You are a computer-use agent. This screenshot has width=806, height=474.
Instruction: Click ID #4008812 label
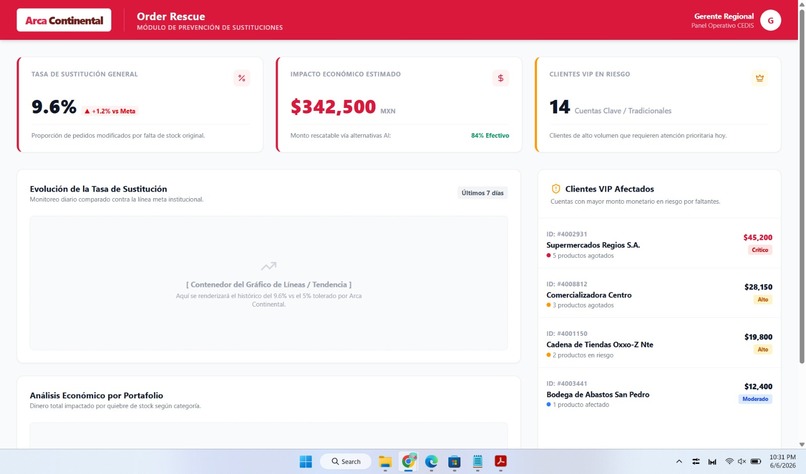[566, 284]
